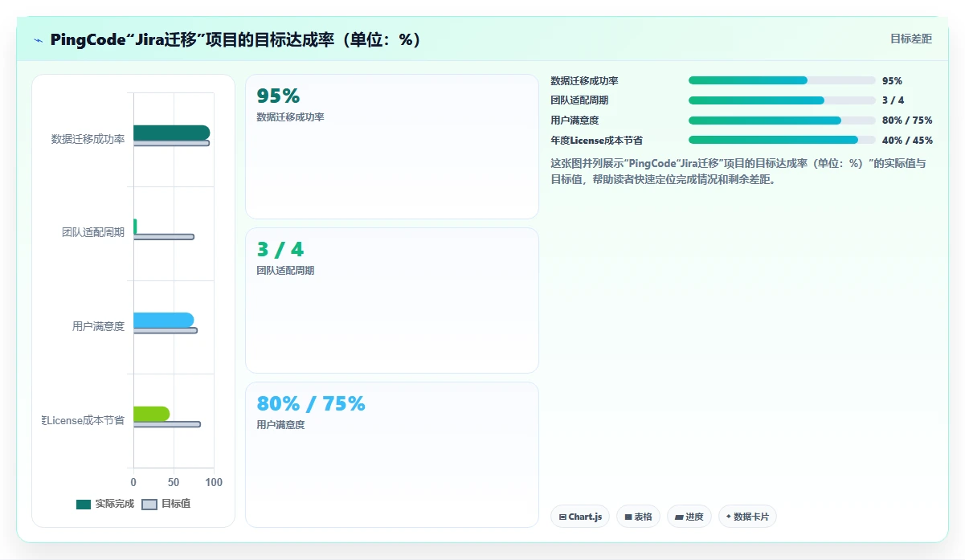Viewport: 965px width, 560px height.
Task: Click 用户满意度 label under the 80% / 75% card
Action: point(280,425)
